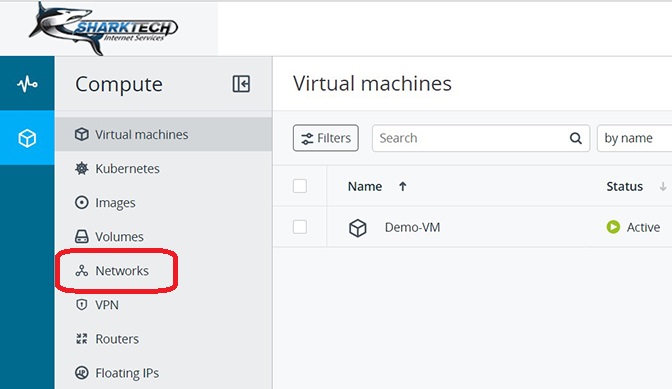Open the monitoring pulse icon in left rail

click(x=27, y=84)
